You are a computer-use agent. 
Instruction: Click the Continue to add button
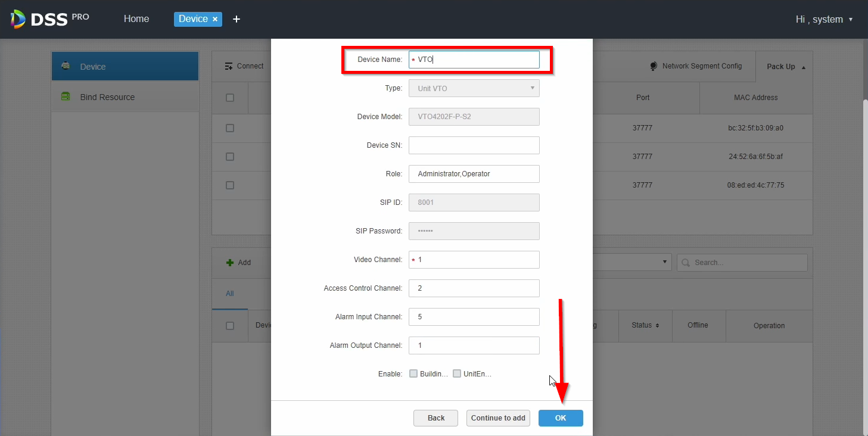[498, 418]
